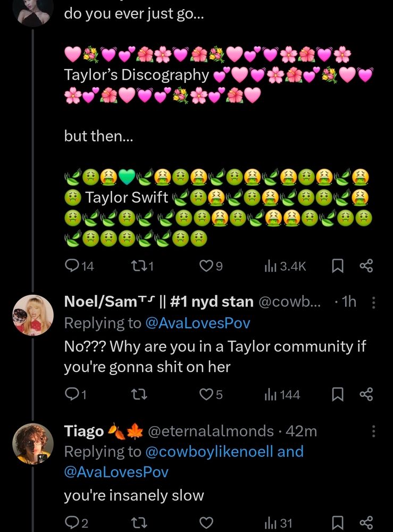
Task: Share Noel/Sam's reply
Action: tap(366, 395)
